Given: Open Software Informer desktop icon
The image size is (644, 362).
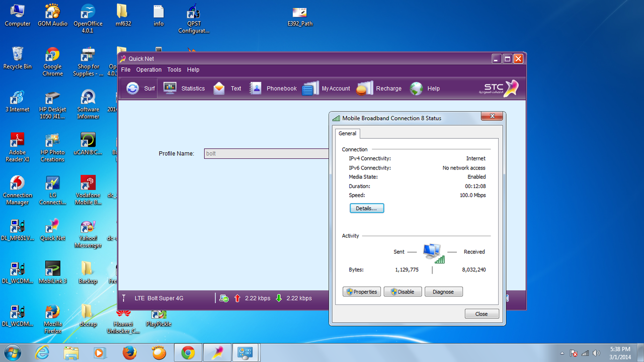Looking at the screenshot, I should [88, 105].
